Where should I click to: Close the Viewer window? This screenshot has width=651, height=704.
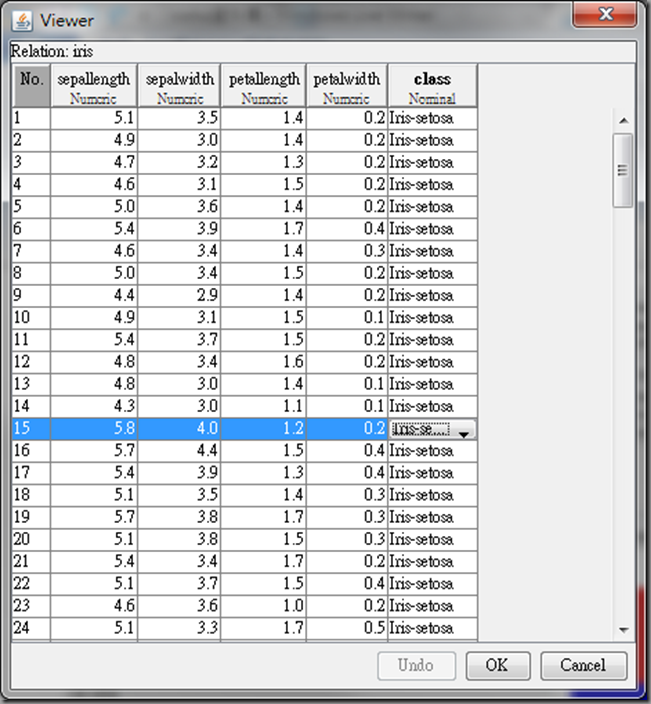click(604, 14)
